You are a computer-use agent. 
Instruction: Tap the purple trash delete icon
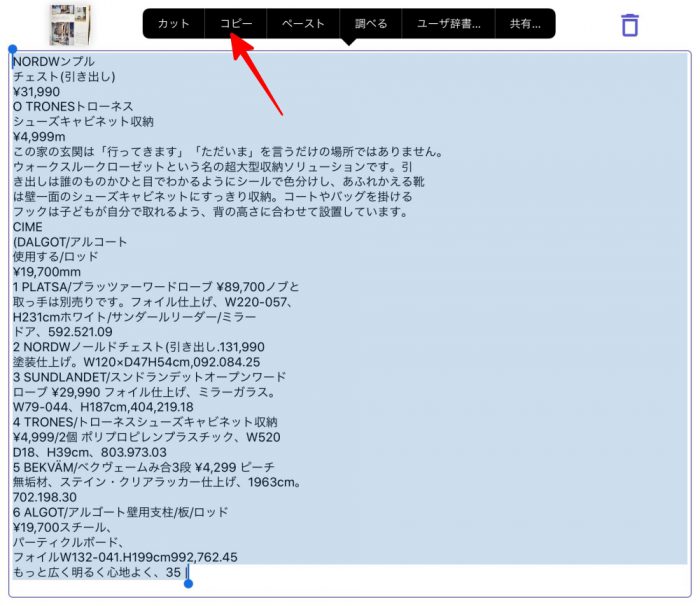click(630, 25)
